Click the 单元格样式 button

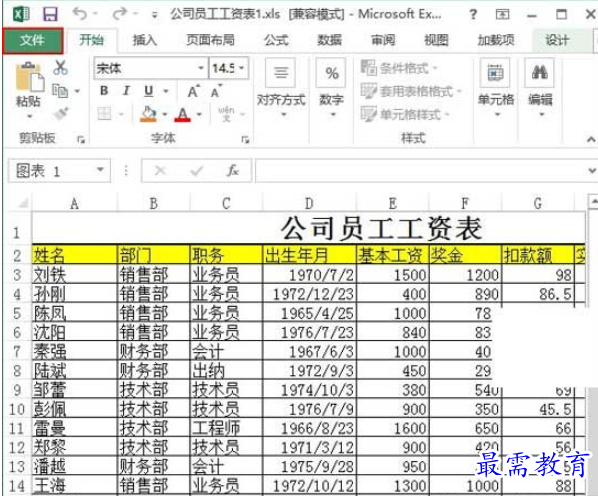click(x=405, y=114)
